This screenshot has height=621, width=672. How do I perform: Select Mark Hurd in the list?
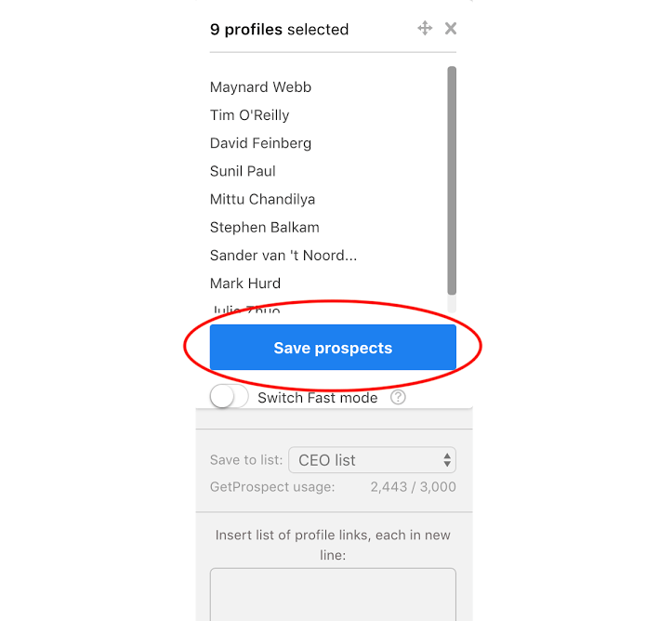[245, 284]
